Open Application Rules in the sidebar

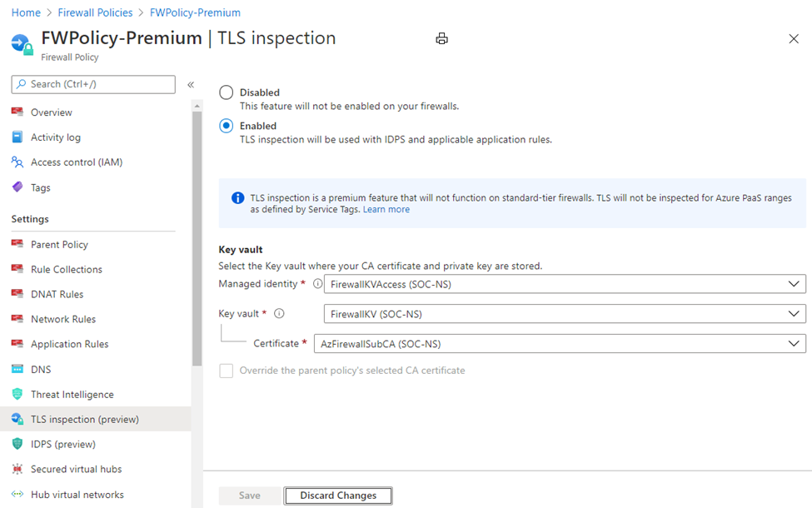pyautogui.click(x=69, y=344)
